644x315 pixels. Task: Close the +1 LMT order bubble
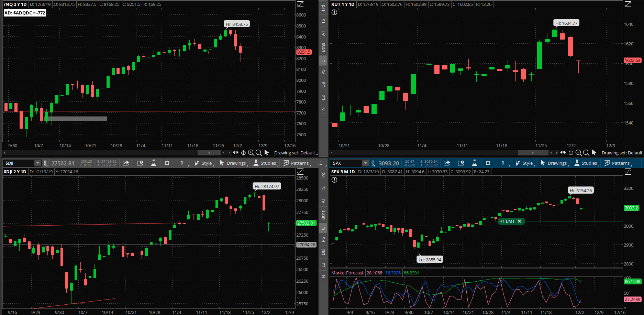pyautogui.click(x=519, y=221)
